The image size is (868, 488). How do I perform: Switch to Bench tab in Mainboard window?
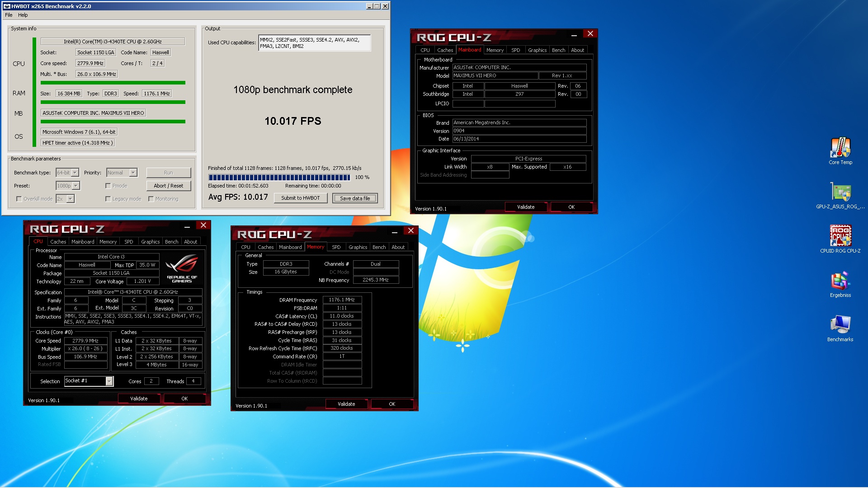[558, 50]
